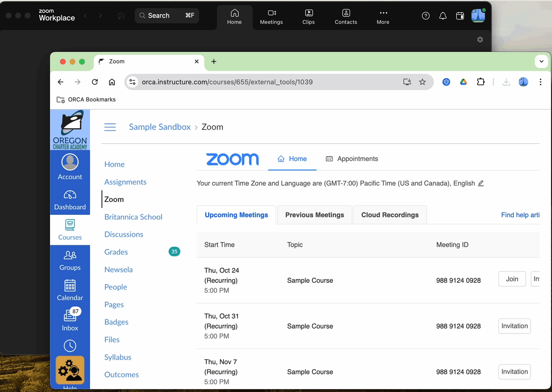Open Calendar in Canvas sidebar
The image size is (552, 392).
[x=70, y=290]
